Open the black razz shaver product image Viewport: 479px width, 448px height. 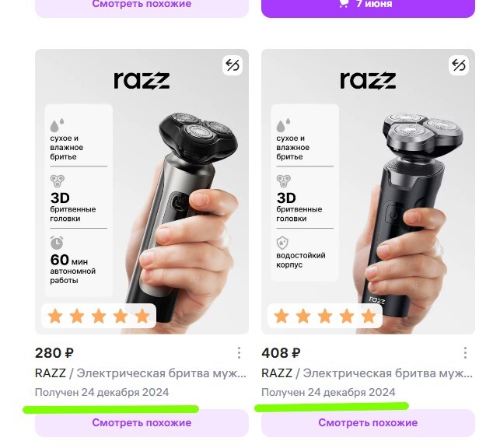368,187
